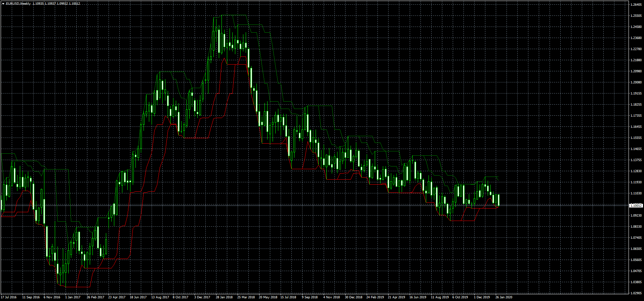The image size is (644, 301).
Task: Click the 16 Jun 2019 date label
Action: (x=418, y=297)
